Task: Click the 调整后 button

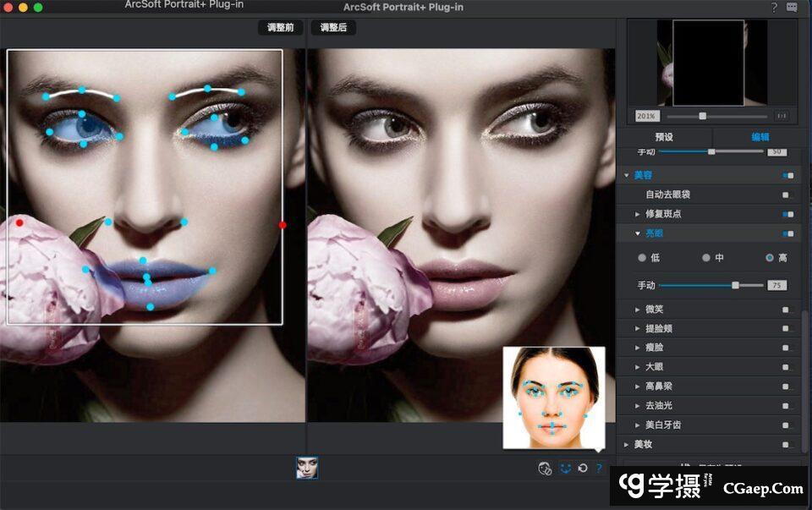Action: pyautogui.click(x=333, y=28)
